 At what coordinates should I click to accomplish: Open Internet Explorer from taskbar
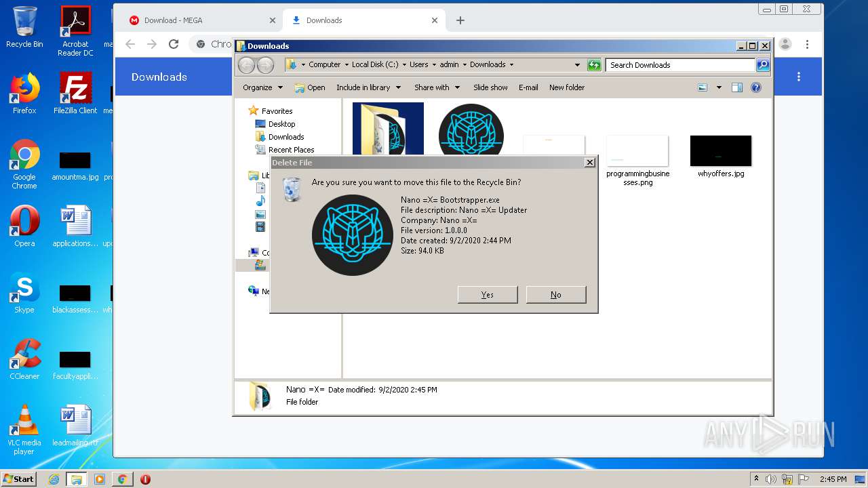click(54, 479)
